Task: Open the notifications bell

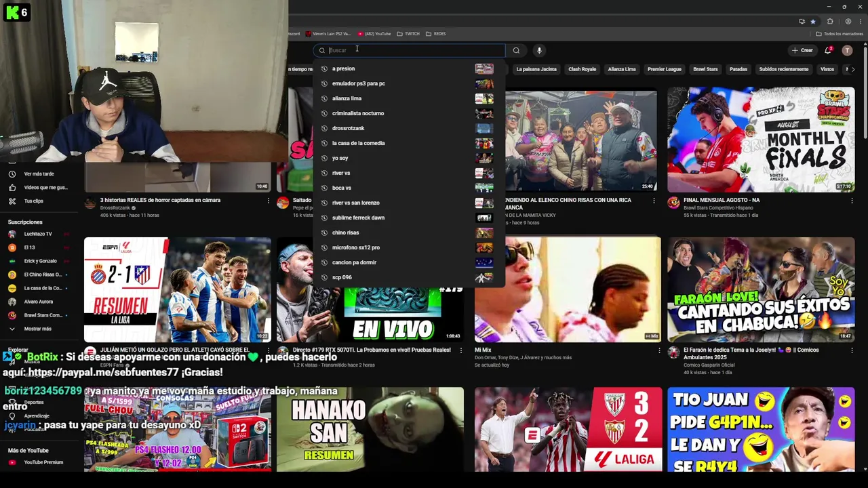Action: (828, 50)
